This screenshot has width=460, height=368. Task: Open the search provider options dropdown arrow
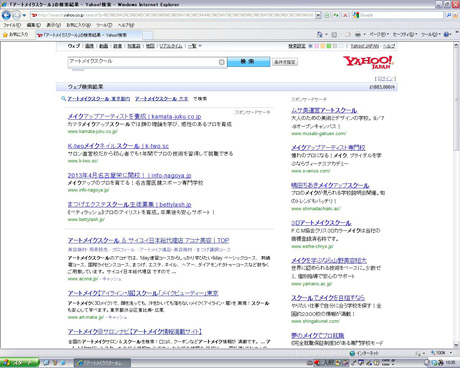(455, 15)
